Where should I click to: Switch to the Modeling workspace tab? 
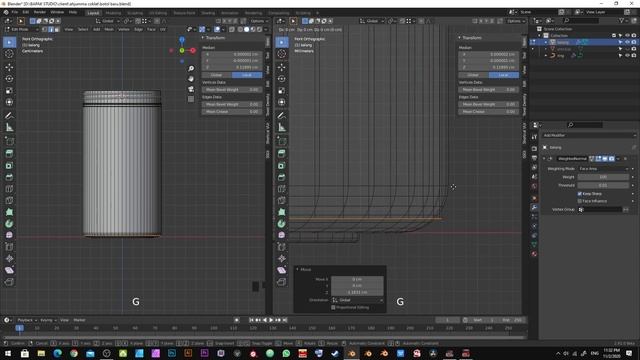(113, 13)
